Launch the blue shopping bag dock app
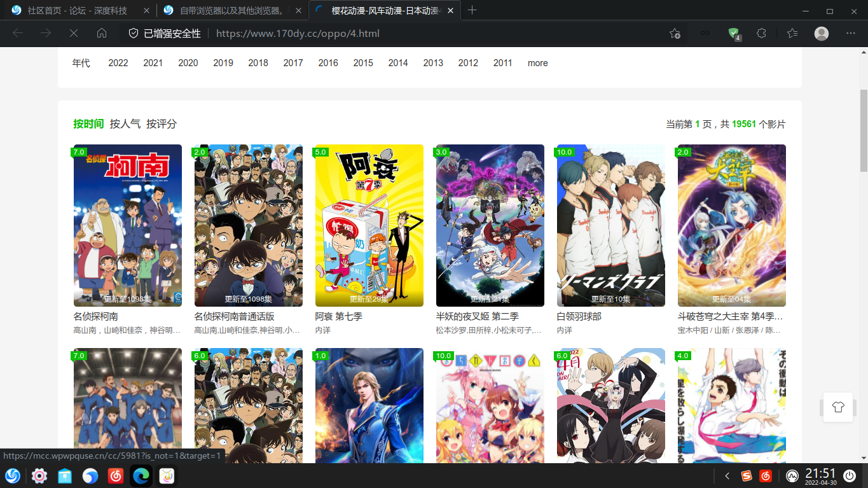The width and height of the screenshot is (868, 488). click(x=65, y=475)
